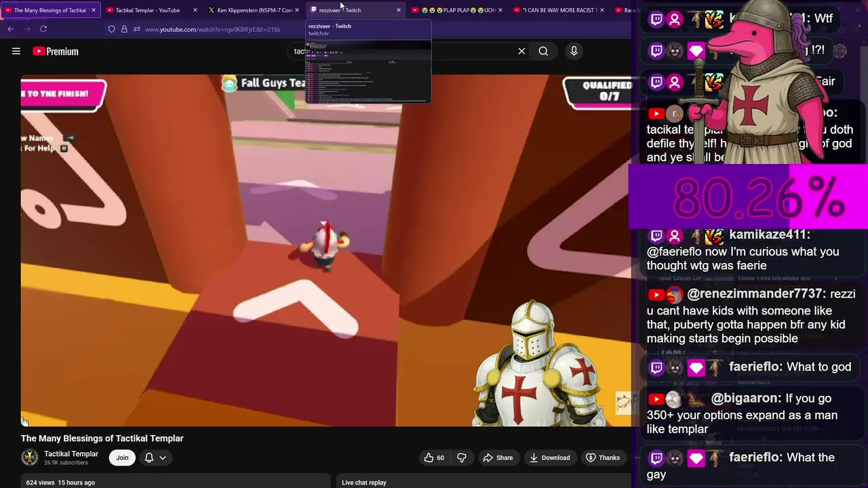The image size is (868, 488).
Task: Expand the notification options chevron
Action: pyautogui.click(x=163, y=457)
